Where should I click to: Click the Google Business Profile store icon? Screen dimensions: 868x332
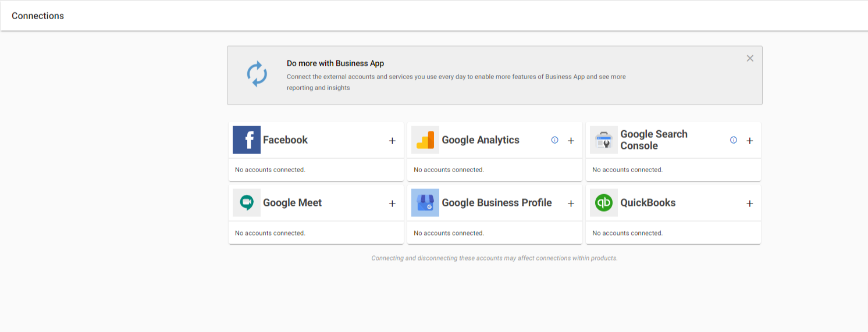click(x=425, y=203)
